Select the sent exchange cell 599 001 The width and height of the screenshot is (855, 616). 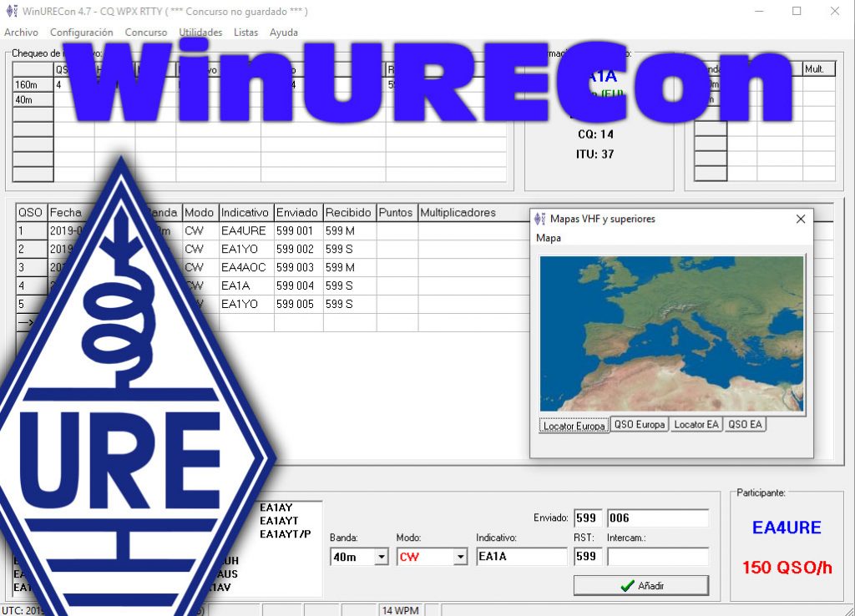[298, 231]
